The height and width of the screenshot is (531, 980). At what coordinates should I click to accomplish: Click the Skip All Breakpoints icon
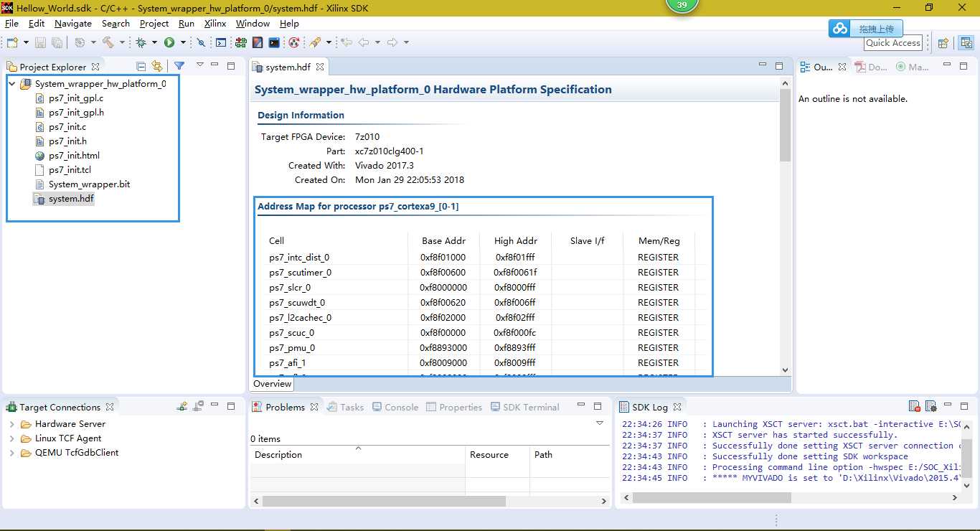pyautogui.click(x=201, y=42)
